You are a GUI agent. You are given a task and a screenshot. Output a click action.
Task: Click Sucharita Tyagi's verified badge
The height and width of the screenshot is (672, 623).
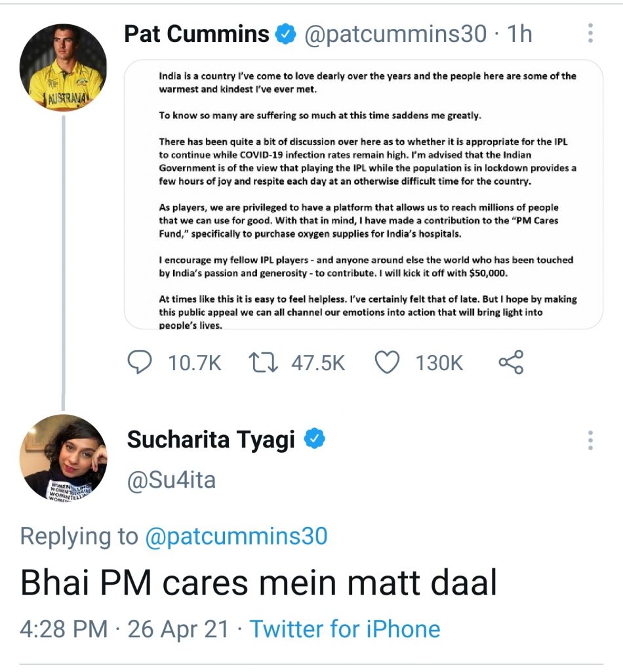[316, 440]
